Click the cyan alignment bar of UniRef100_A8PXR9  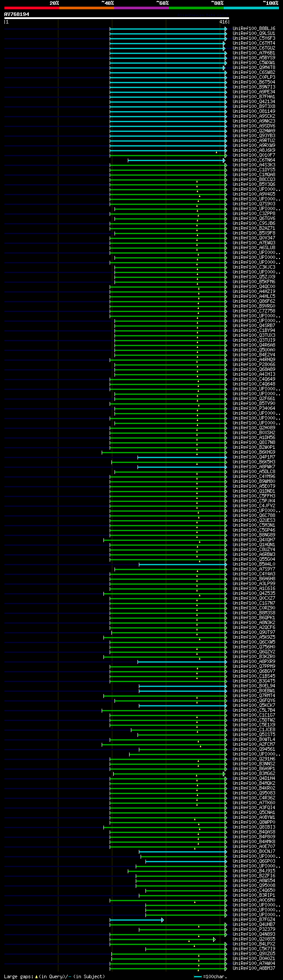[182, 661]
